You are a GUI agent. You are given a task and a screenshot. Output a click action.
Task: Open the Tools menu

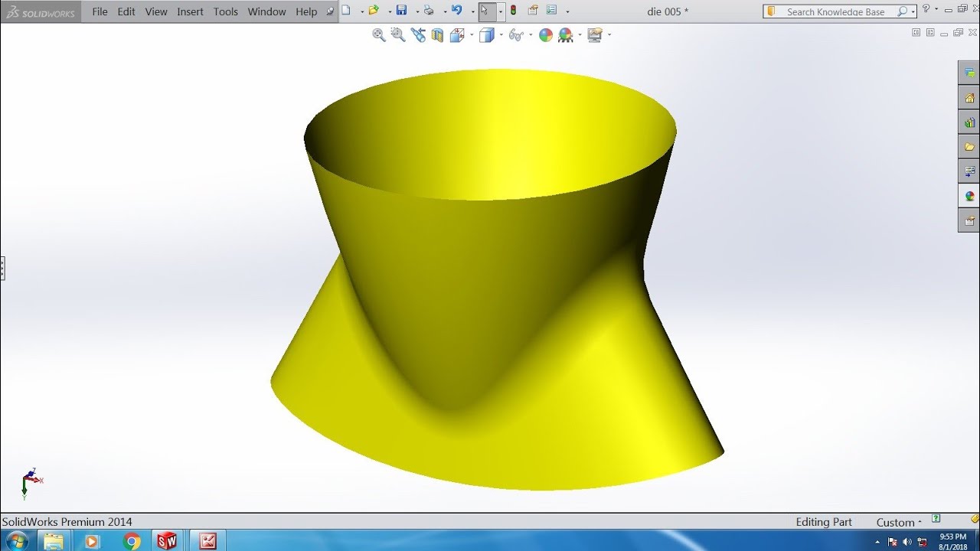pos(226,11)
